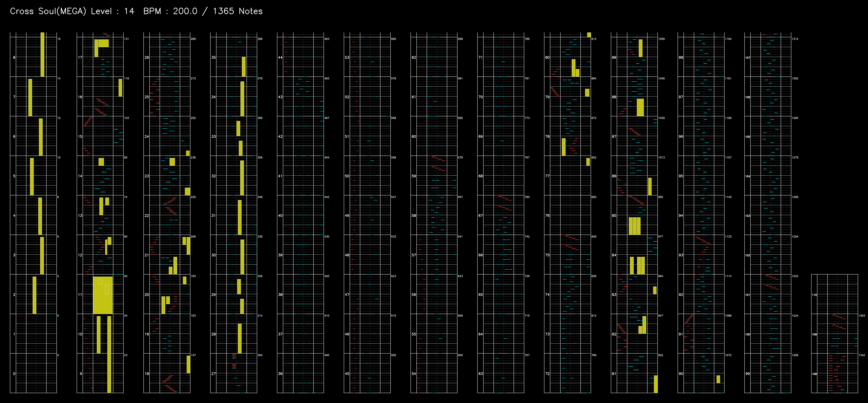Click measure number label "71"
The height and width of the screenshot is (403, 868).
pyautogui.click(x=481, y=57)
